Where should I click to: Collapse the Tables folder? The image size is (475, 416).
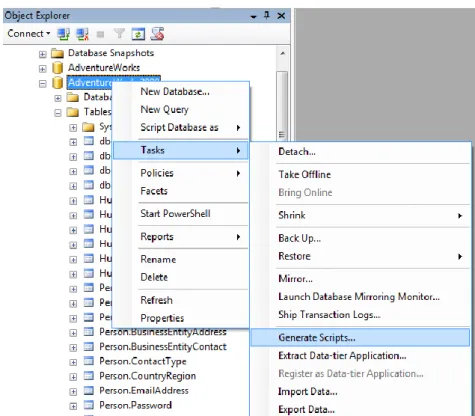(58, 113)
